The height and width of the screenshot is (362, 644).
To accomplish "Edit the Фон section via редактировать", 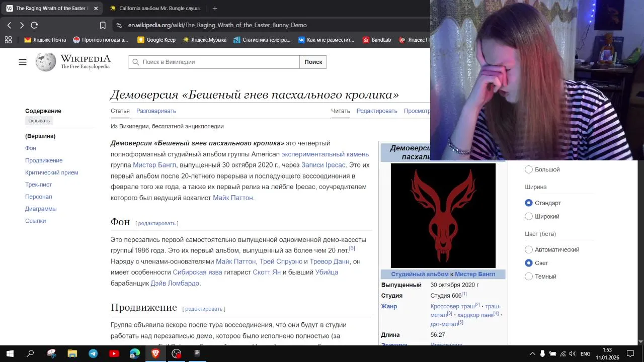I will coord(156,223).
